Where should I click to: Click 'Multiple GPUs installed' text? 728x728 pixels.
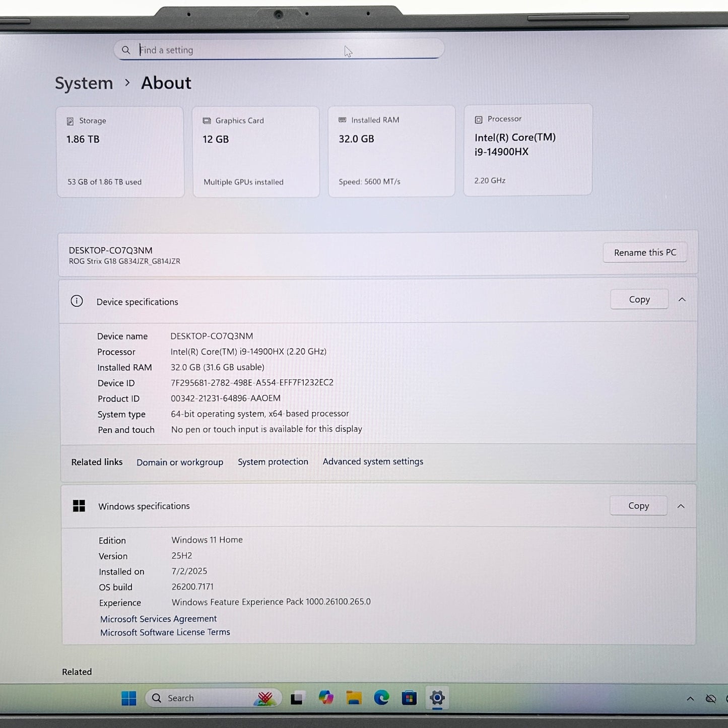243,182
